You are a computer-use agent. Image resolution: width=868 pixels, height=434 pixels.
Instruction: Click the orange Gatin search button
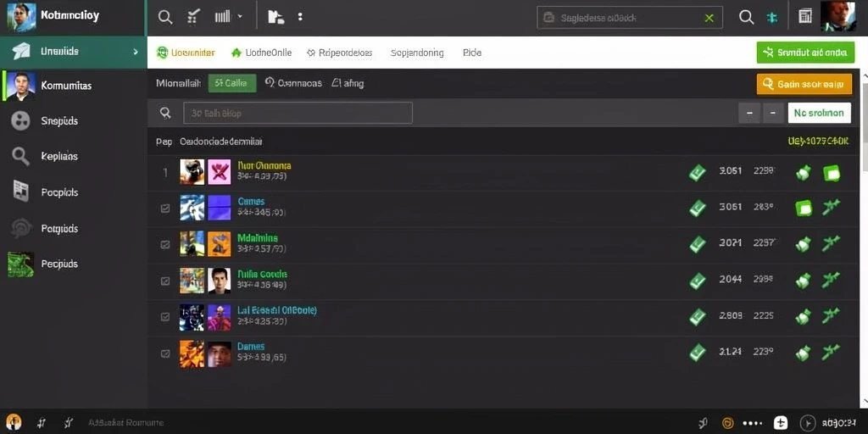[x=804, y=84]
